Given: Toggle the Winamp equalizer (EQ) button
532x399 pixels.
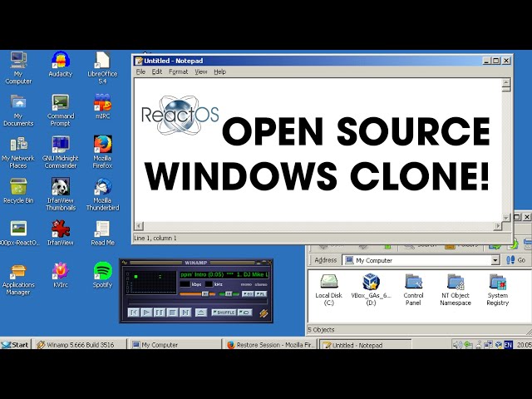Looking at the screenshot, I should coord(248,293).
